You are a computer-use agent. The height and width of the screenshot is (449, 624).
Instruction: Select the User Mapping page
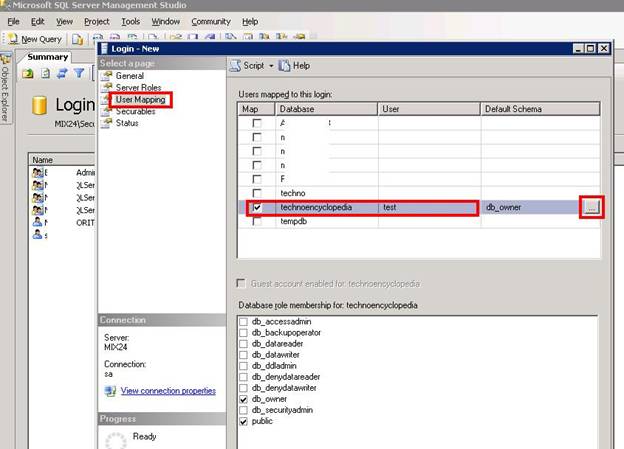point(140,99)
